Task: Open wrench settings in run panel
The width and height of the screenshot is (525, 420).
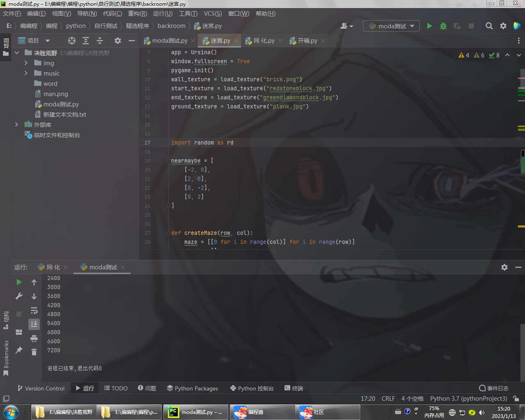Action: (x=19, y=296)
